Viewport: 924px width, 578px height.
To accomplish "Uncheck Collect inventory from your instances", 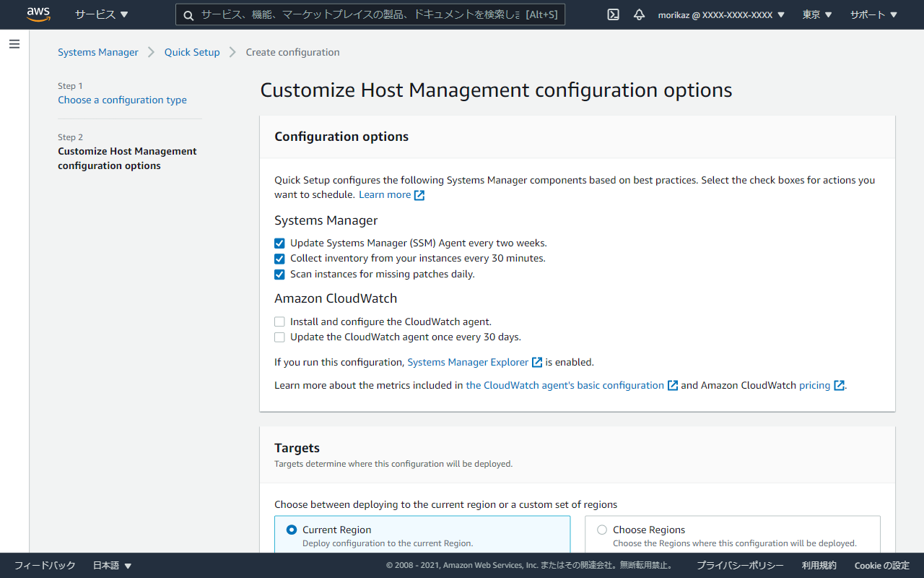I will tap(279, 258).
